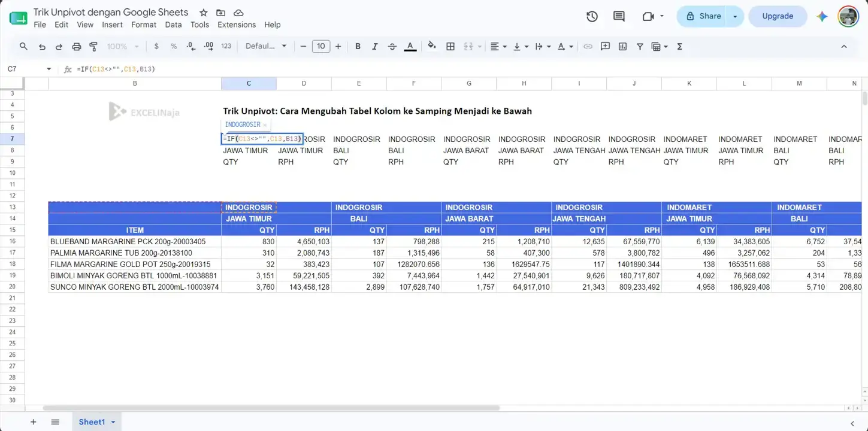The image size is (868, 431).
Task: Search the menus magnifier icon
Action: click(24, 46)
